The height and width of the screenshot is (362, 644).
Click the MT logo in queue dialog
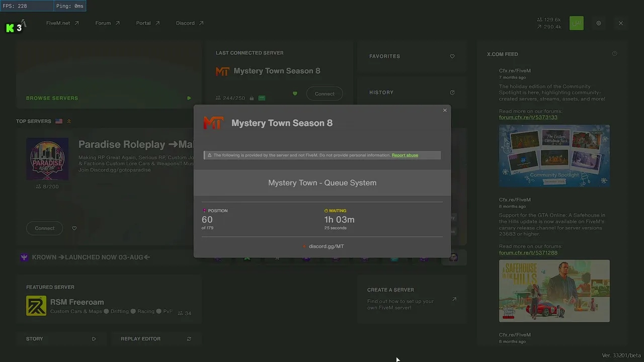click(213, 123)
